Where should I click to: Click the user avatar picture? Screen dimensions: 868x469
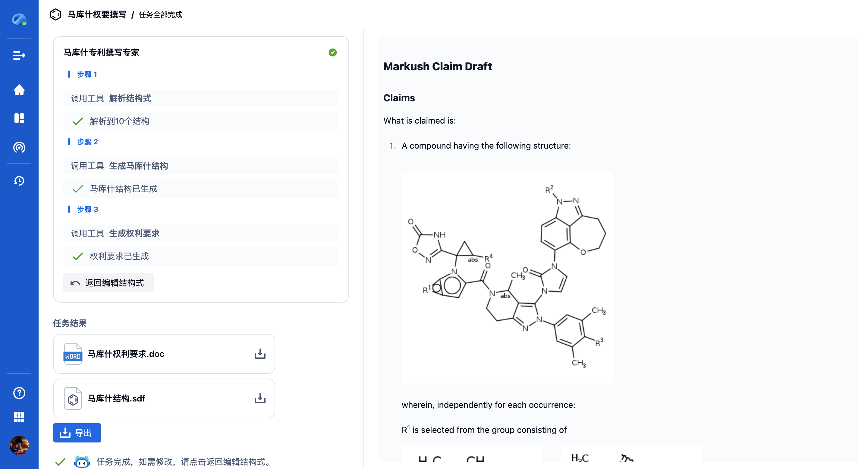coord(19,445)
